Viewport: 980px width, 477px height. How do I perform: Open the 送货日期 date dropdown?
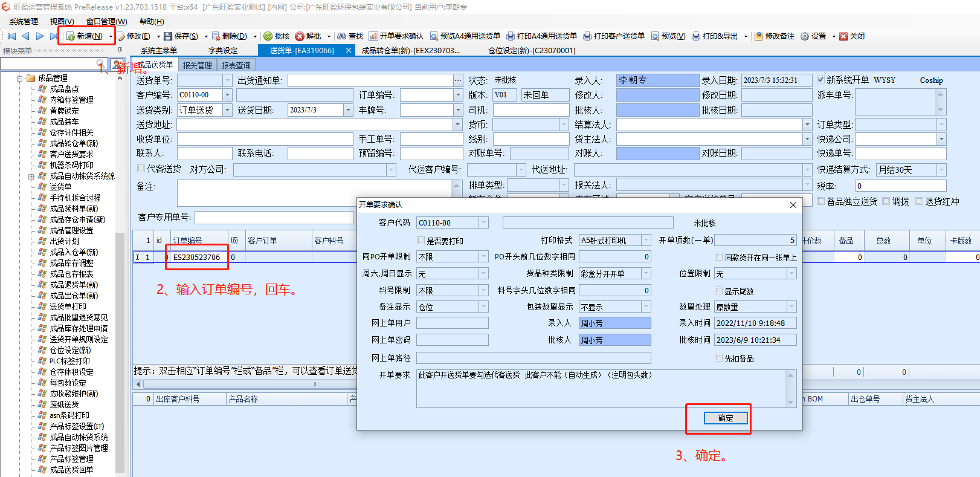click(348, 110)
